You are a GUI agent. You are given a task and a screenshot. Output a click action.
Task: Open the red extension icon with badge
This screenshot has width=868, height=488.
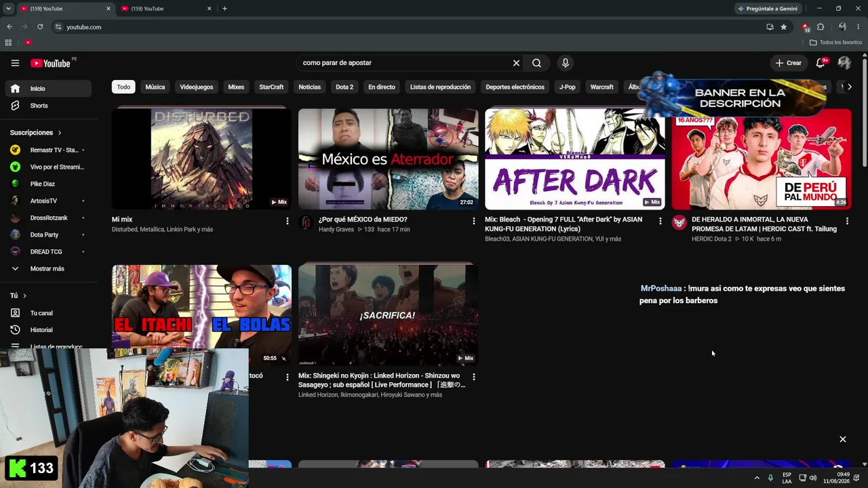(805, 27)
